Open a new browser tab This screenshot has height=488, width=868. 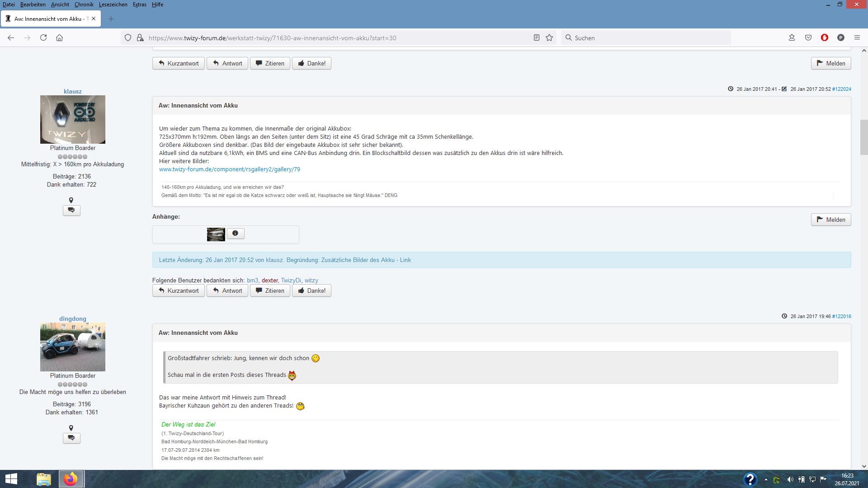click(x=111, y=19)
